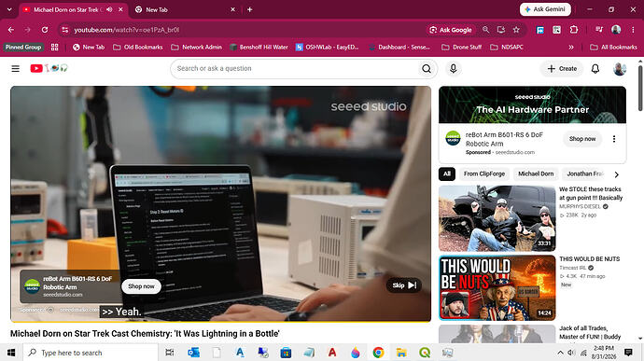The height and width of the screenshot is (361, 644).
Task: Open the OSHWLab EasyEDA bookmark
Action: coord(328,48)
